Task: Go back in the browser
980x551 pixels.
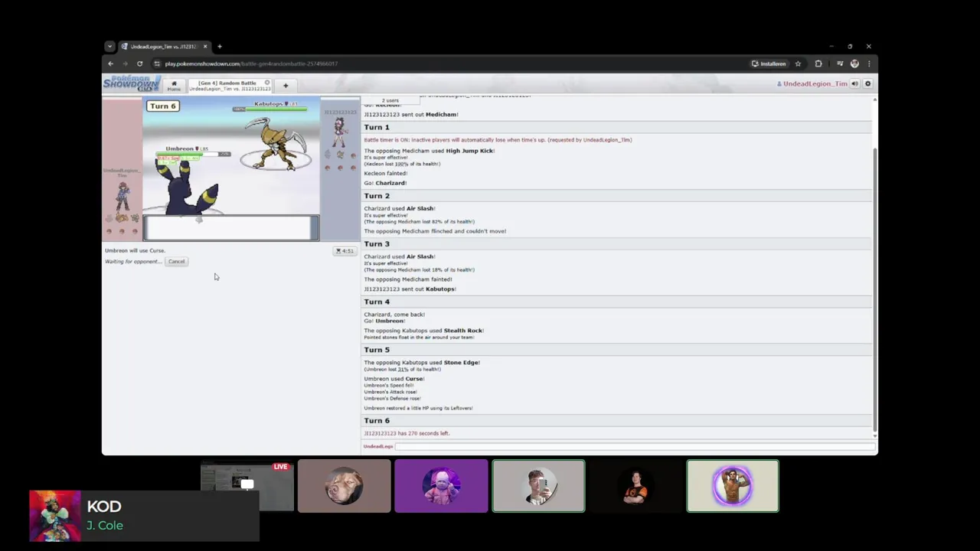Action: (x=110, y=64)
